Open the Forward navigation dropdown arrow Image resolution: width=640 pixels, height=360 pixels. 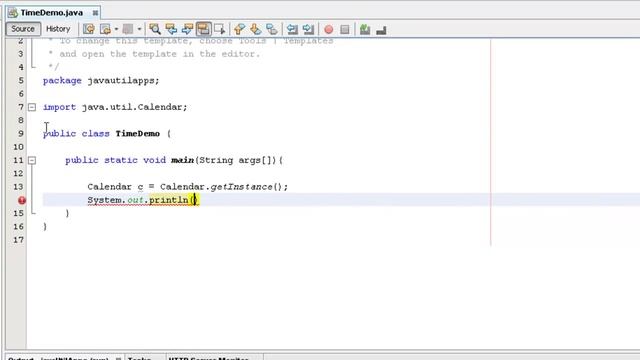[x=139, y=29]
